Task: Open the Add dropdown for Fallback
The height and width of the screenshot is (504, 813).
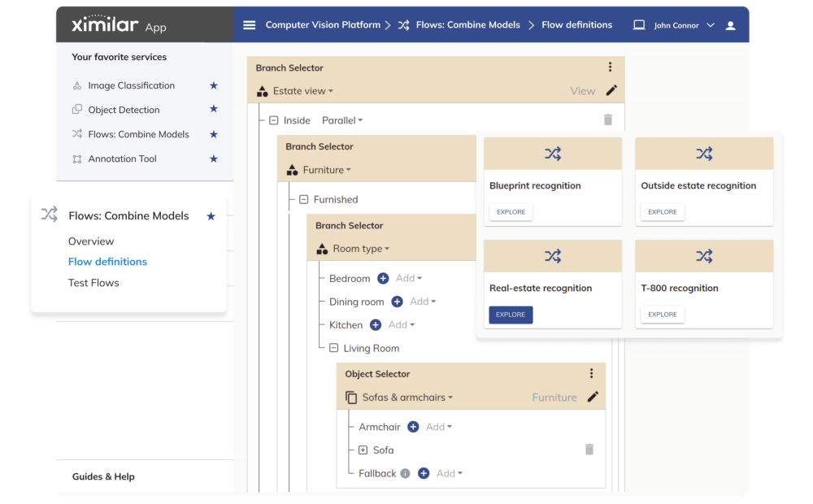Action: 449,473
